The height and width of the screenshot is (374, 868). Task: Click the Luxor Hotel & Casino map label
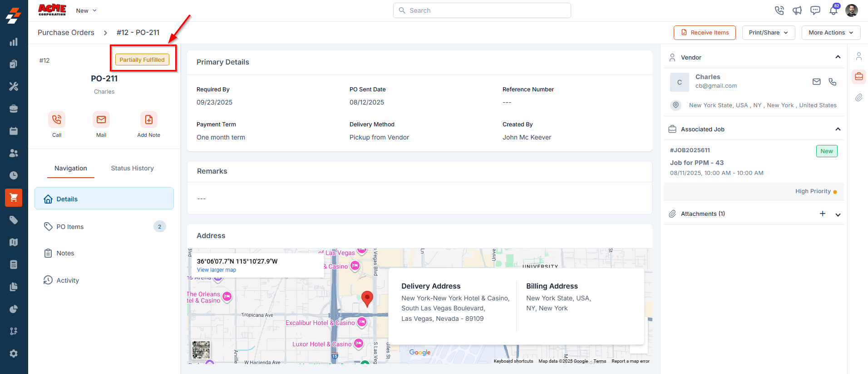point(322,344)
